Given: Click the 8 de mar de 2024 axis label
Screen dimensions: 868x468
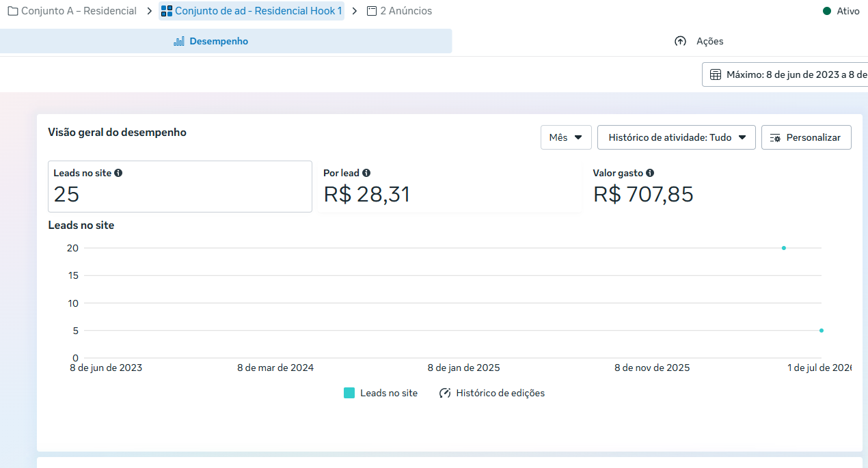Looking at the screenshot, I should coord(275,368).
